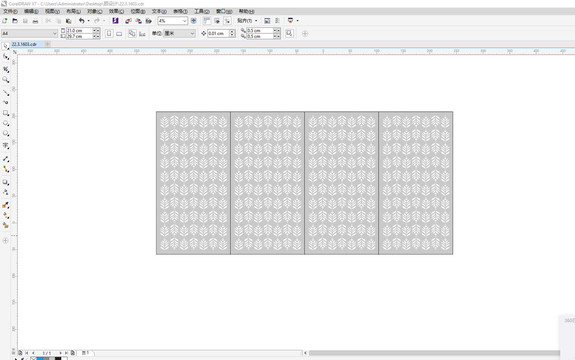Image resolution: width=575 pixels, height=360 pixels.
Task: Expand the application launcher dropdown arrow
Action: pos(297,21)
